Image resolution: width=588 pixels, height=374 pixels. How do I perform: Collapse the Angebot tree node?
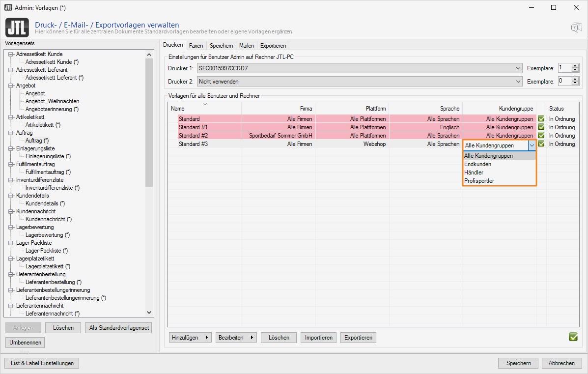(11, 86)
